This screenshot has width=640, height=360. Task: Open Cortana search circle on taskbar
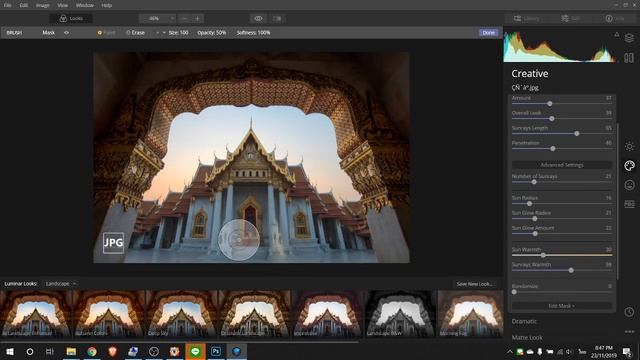click(x=30, y=351)
